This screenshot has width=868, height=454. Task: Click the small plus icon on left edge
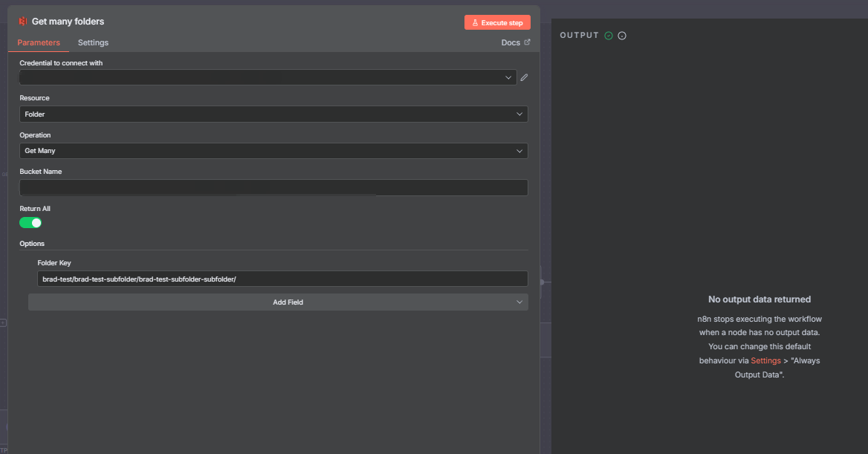3,322
